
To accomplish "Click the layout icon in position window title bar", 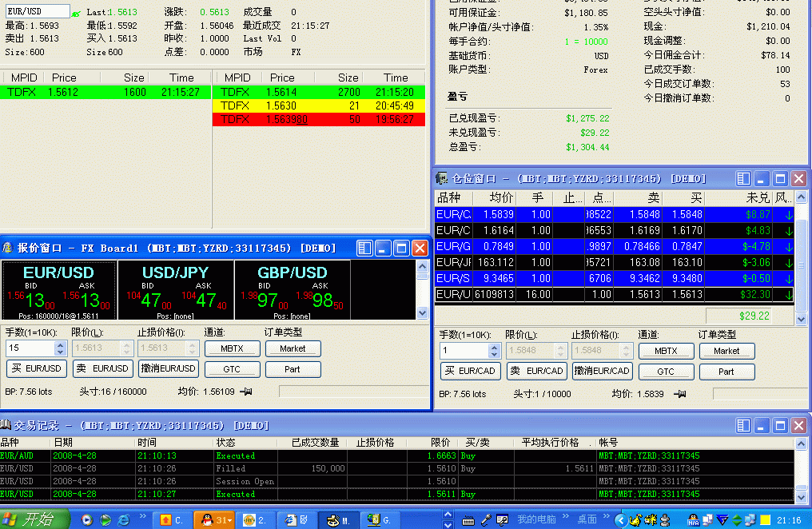I will pos(743,179).
